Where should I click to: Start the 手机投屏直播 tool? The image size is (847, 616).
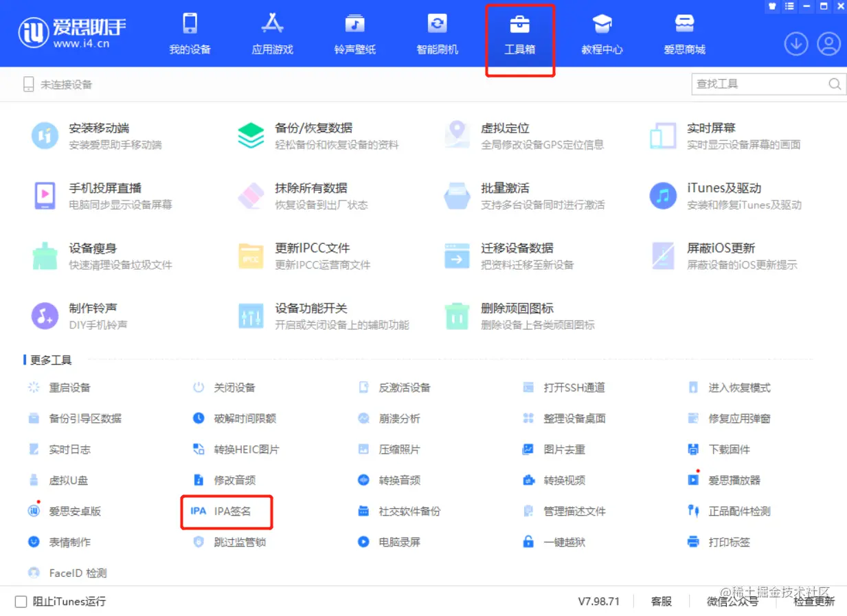click(102, 196)
